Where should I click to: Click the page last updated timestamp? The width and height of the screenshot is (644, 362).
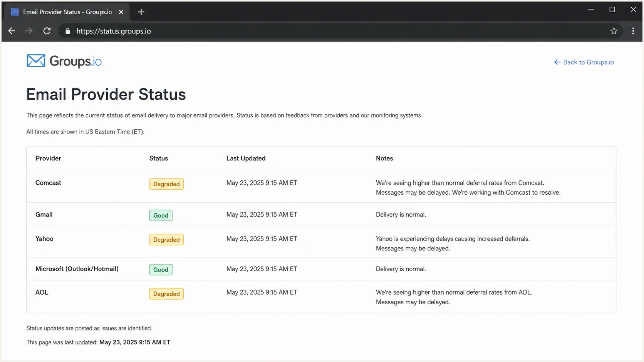point(135,342)
